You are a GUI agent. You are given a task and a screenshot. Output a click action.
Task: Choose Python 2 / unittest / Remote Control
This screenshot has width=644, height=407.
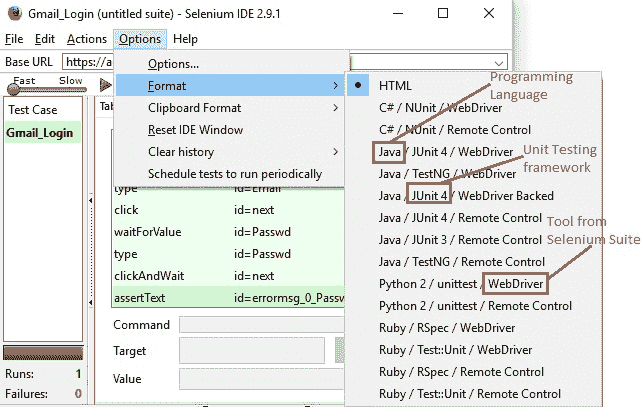point(475,306)
